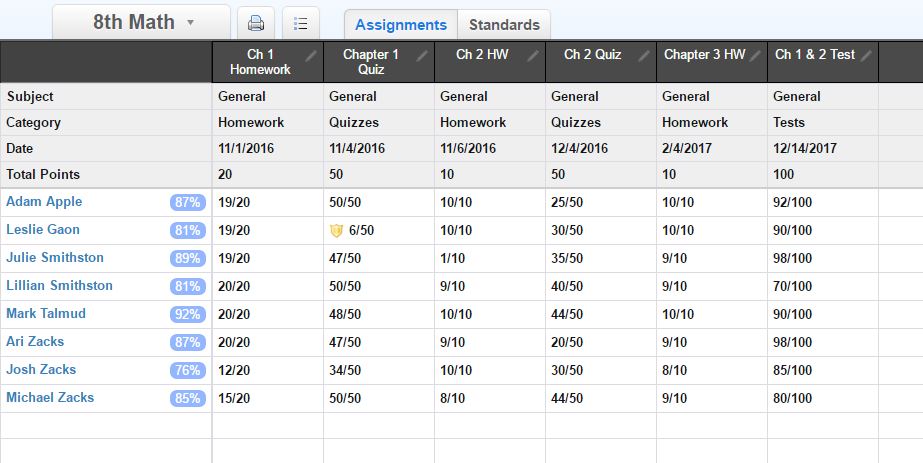Click pencil edit icon on Chapter 1 Quiz

tap(423, 55)
